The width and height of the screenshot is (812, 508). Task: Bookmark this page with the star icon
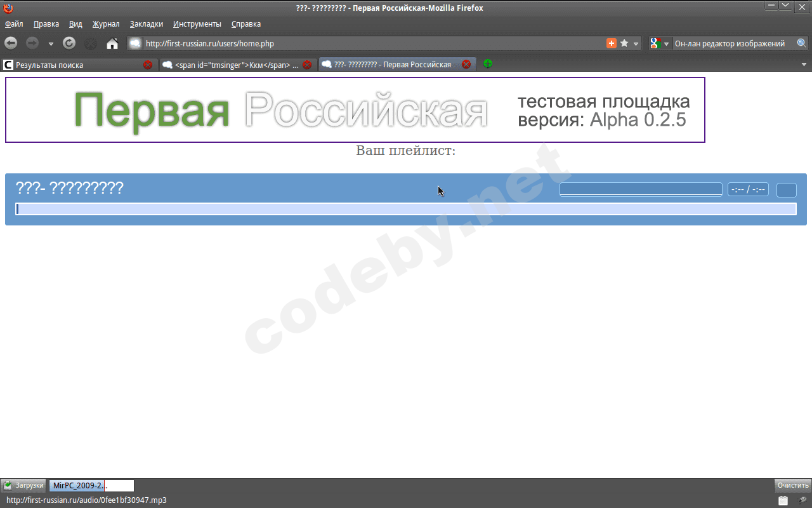pos(624,43)
